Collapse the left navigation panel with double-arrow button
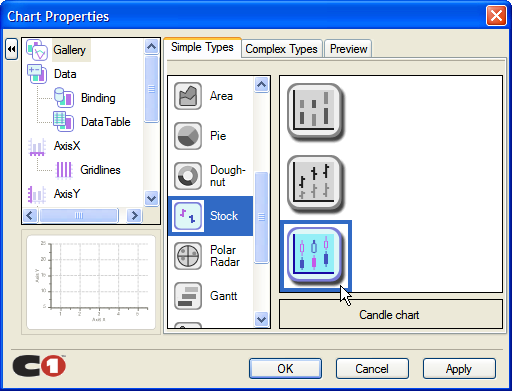This screenshot has height=391, width=513. click(x=11, y=49)
